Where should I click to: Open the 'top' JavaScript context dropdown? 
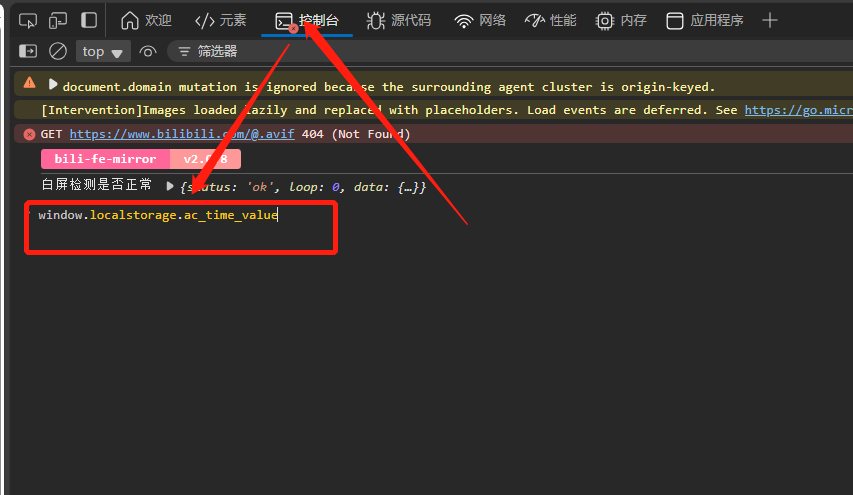coord(104,51)
